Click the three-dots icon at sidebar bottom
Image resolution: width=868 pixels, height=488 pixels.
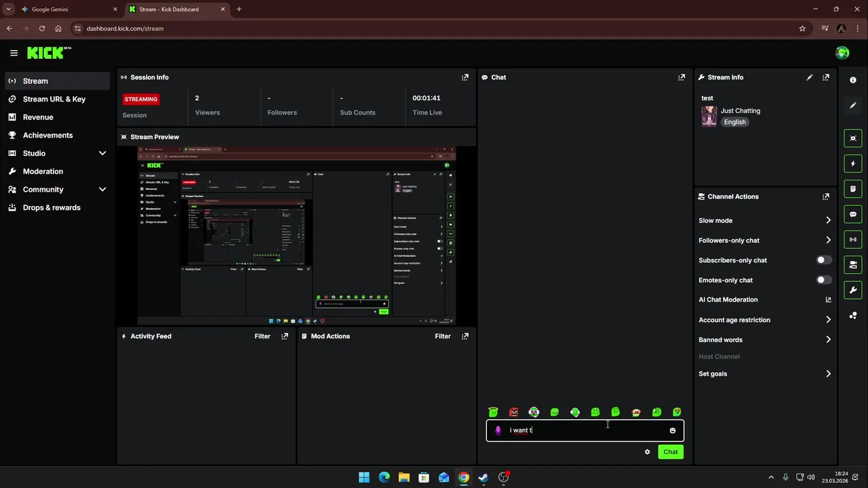point(853,315)
